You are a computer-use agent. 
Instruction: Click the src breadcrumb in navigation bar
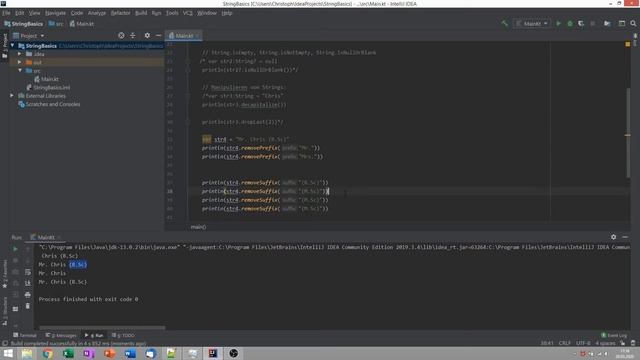[x=56, y=24]
